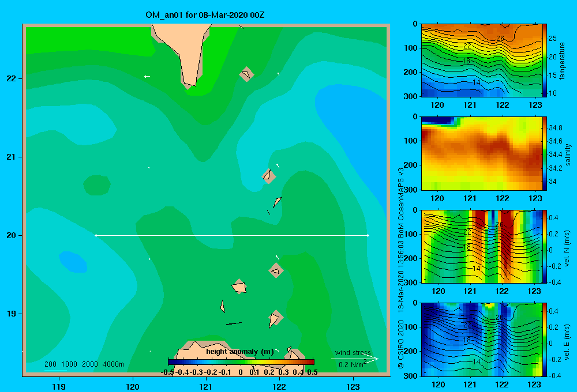Click longitude label 122 below main map

click(279, 386)
